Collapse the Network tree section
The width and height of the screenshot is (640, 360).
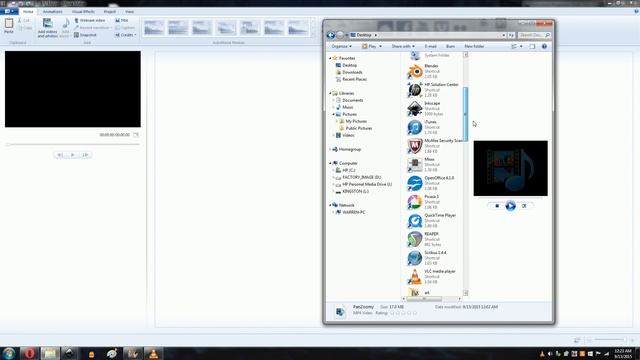click(x=330, y=205)
